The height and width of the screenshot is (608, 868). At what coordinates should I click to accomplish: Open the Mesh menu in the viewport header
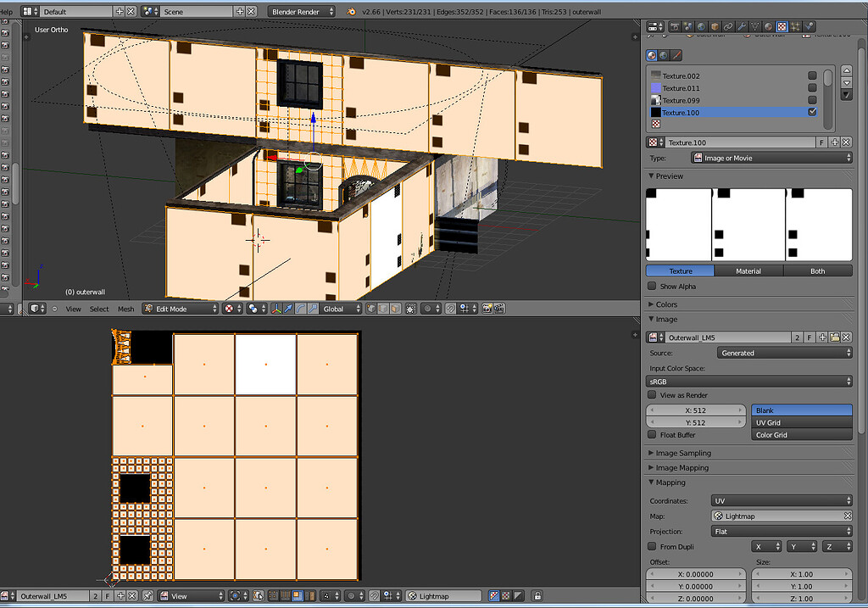tap(125, 309)
